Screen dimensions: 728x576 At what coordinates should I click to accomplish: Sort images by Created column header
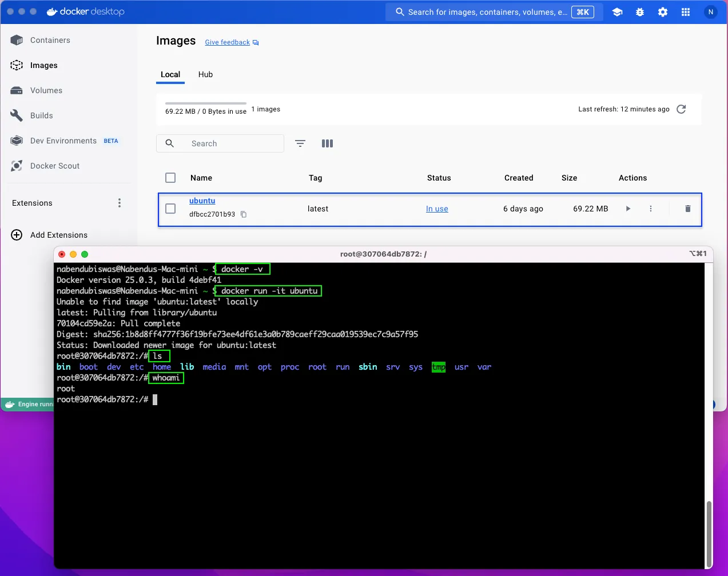coord(519,178)
